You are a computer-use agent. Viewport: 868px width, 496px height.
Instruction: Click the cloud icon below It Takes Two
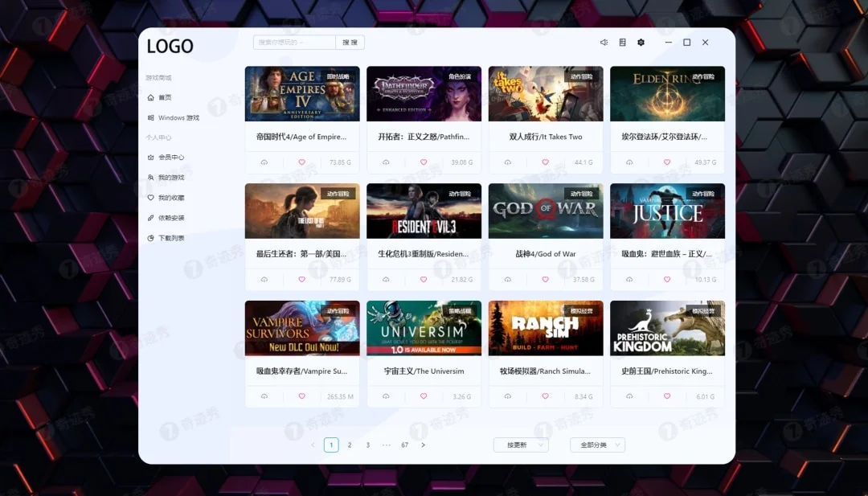tap(507, 162)
